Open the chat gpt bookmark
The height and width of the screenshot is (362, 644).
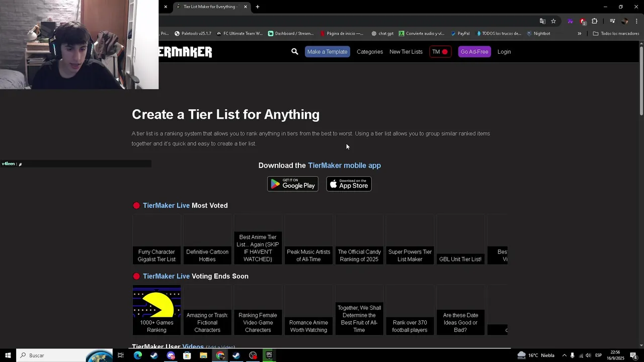click(x=382, y=34)
